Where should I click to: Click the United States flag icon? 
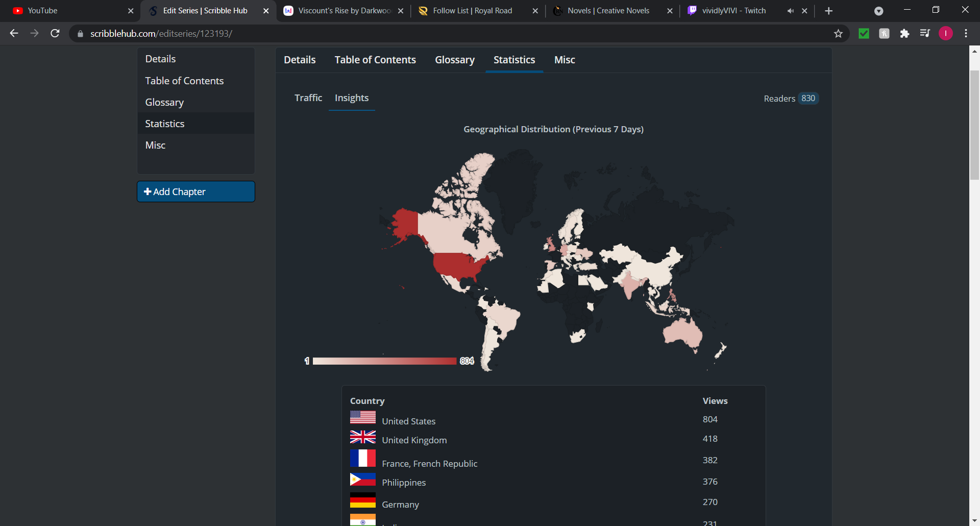pos(362,418)
